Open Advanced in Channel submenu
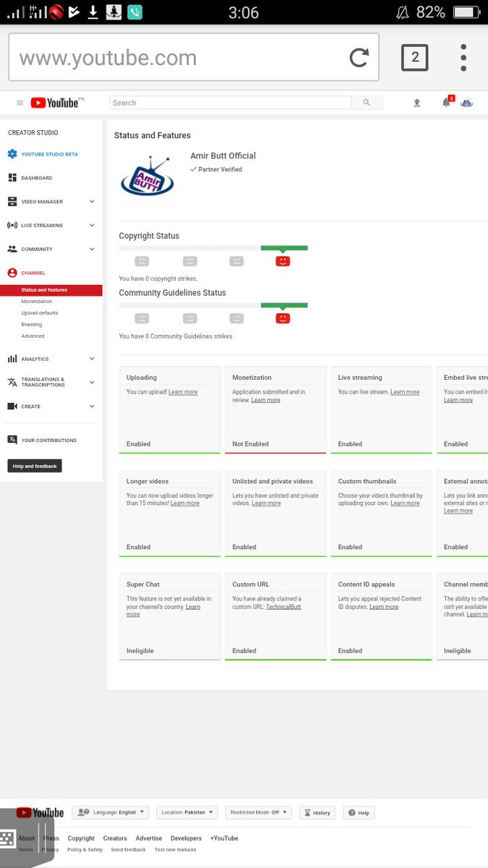 point(33,336)
